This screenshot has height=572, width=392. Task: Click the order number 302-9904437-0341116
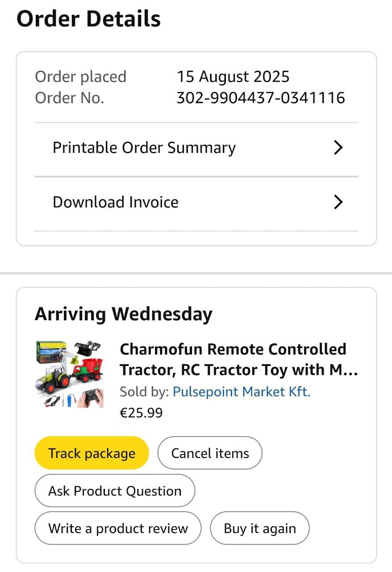click(261, 98)
